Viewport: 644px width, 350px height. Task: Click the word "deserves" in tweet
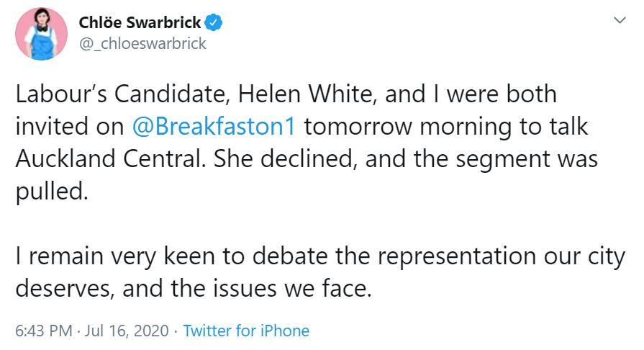63,288
